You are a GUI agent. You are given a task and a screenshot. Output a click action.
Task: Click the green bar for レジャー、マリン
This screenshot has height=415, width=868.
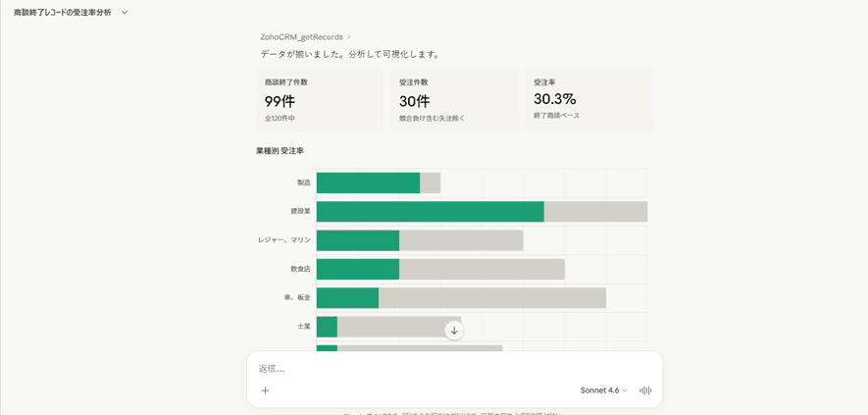pos(358,240)
